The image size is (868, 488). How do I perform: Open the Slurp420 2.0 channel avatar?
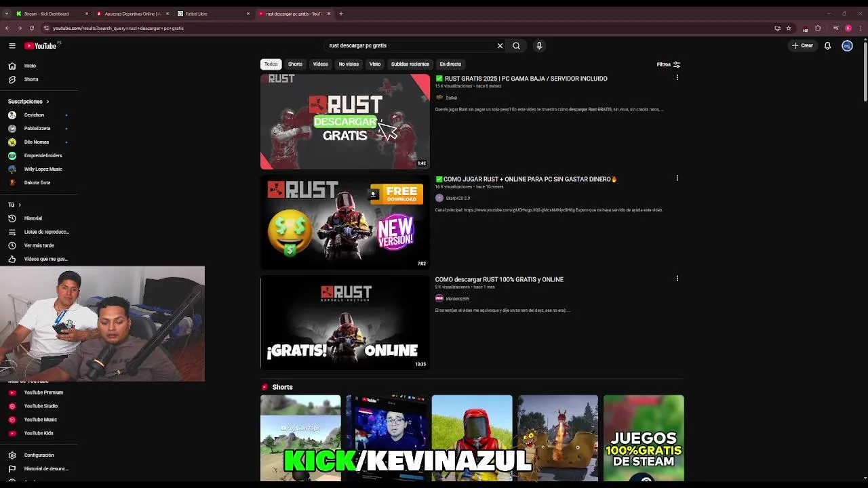click(x=439, y=198)
